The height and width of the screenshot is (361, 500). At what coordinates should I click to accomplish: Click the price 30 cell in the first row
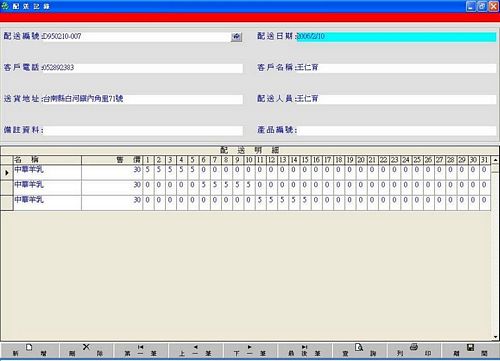112,172
